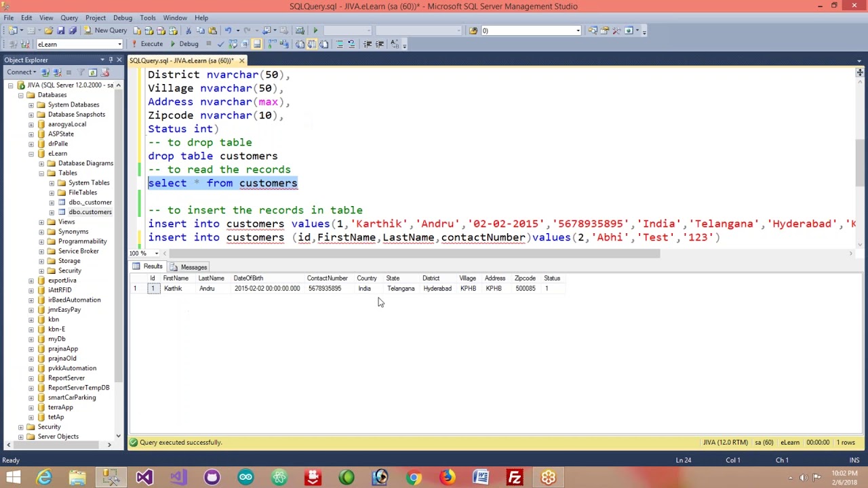Expand the Views folder node
868x488 pixels.
41,222
